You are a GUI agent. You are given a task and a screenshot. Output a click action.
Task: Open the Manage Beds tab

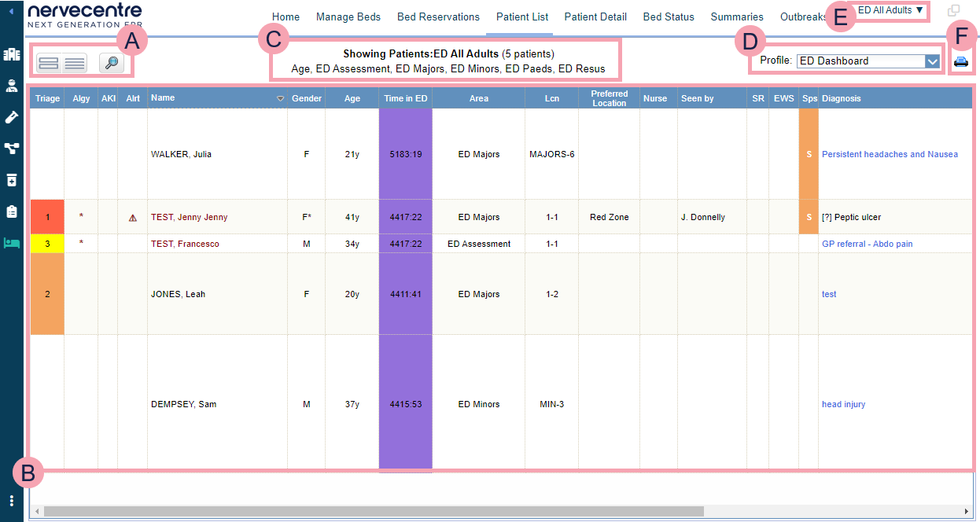pyautogui.click(x=348, y=17)
